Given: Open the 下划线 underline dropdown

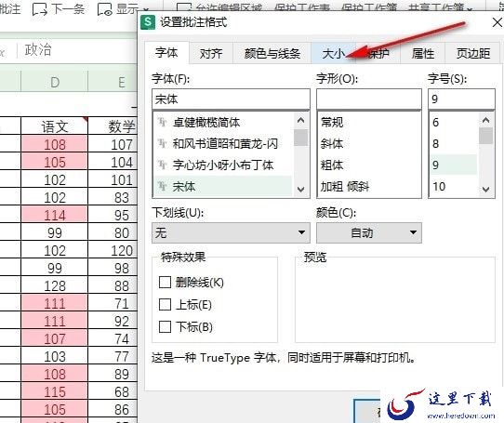Looking at the screenshot, I should pos(231,232).
